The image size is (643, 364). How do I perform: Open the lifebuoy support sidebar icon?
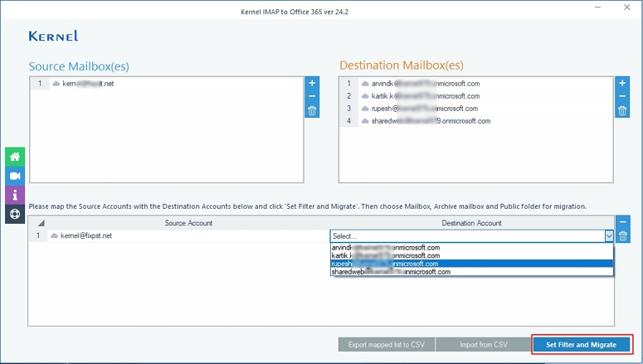pos(15,214)
